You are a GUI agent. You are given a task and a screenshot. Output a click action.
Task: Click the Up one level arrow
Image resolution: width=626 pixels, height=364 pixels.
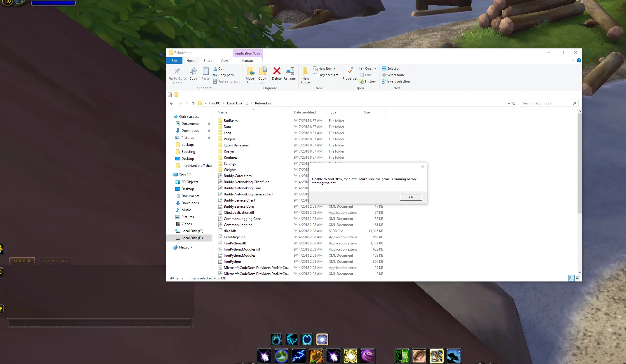point(193,103)
